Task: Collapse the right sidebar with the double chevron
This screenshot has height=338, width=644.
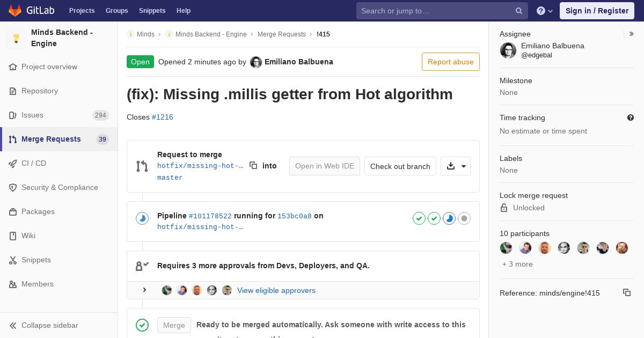Action: click(x=631, y=34)
